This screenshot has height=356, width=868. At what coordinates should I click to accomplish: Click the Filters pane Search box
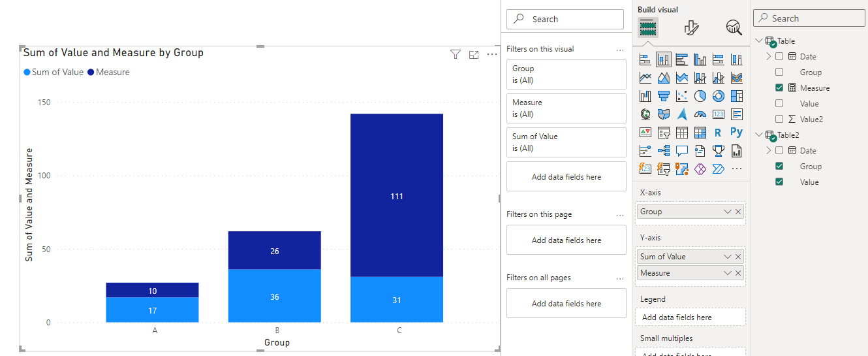(x=565, y=19)
